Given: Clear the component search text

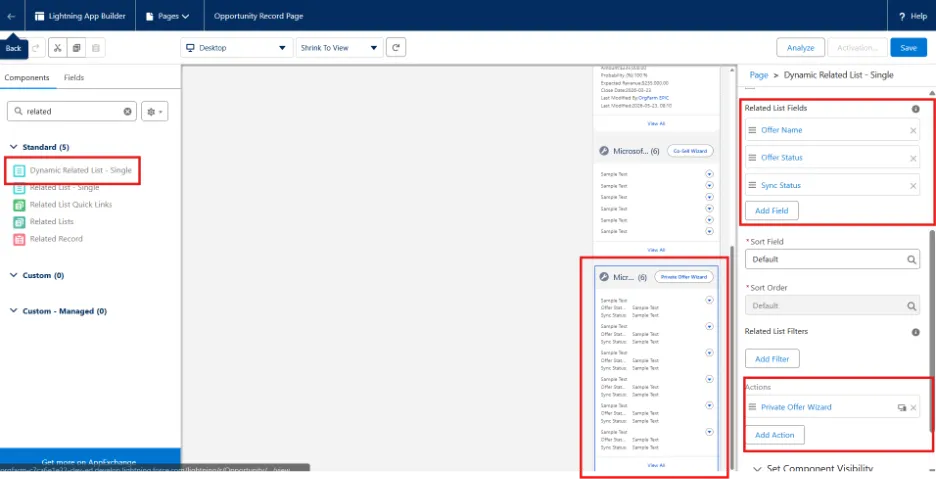Looking at the screenshot, I should [x=127, y=111].
